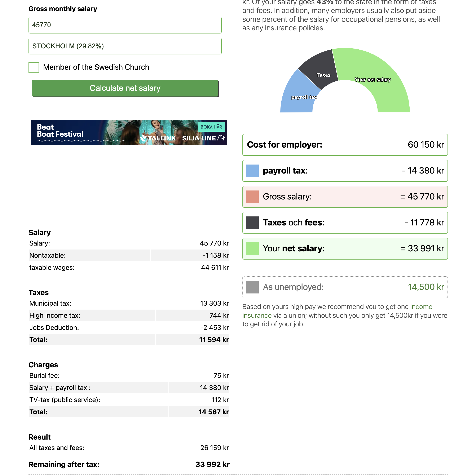Click the Remaining after tax result row
The image size is (476, 476).
(x=129, y=464)
